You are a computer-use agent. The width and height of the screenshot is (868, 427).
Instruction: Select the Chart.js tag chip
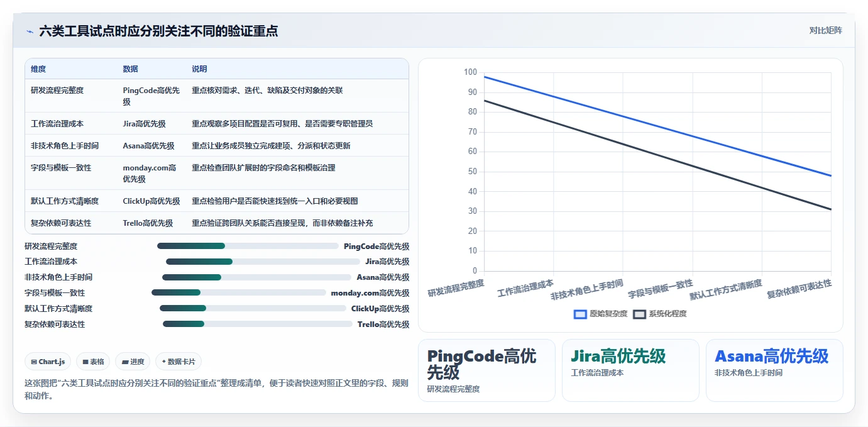(48, 362)
